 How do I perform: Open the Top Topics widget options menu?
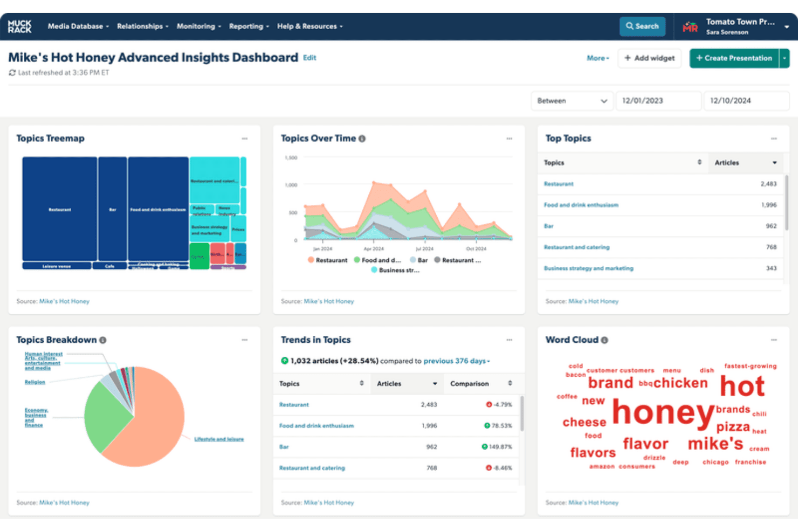(774, 139)
